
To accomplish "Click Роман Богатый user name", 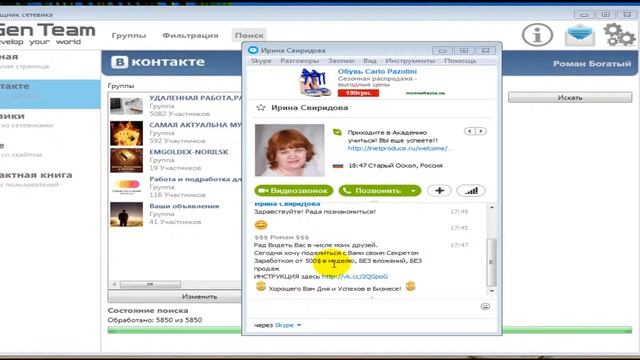I will pos(592,64).
